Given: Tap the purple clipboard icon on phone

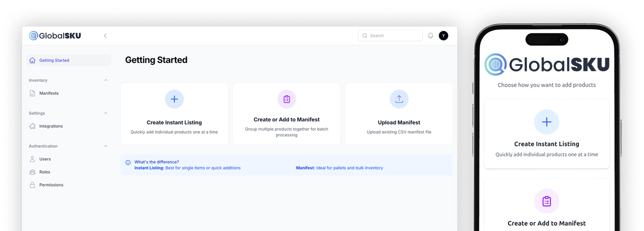Looking at the screenshot, I should [x=546, y=201].
